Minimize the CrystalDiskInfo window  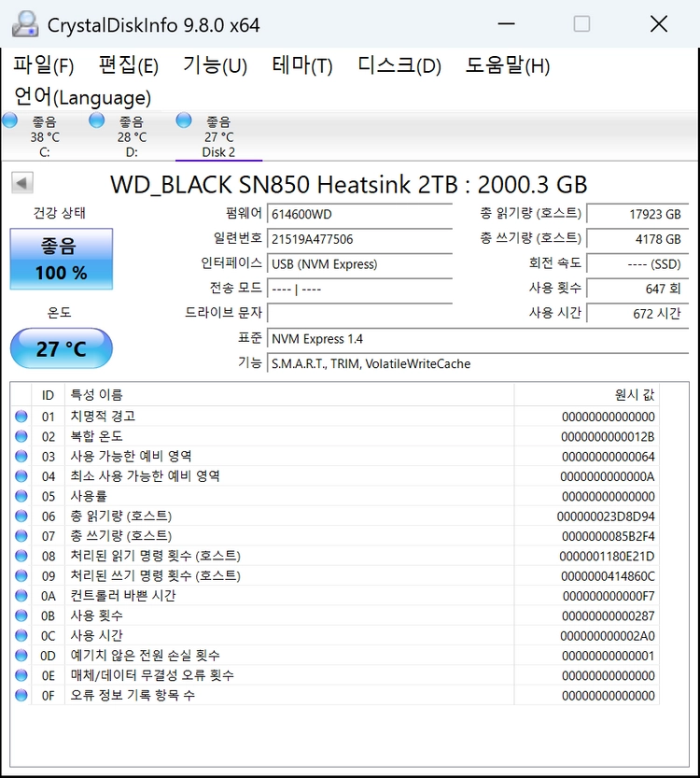tap(506, 23)
